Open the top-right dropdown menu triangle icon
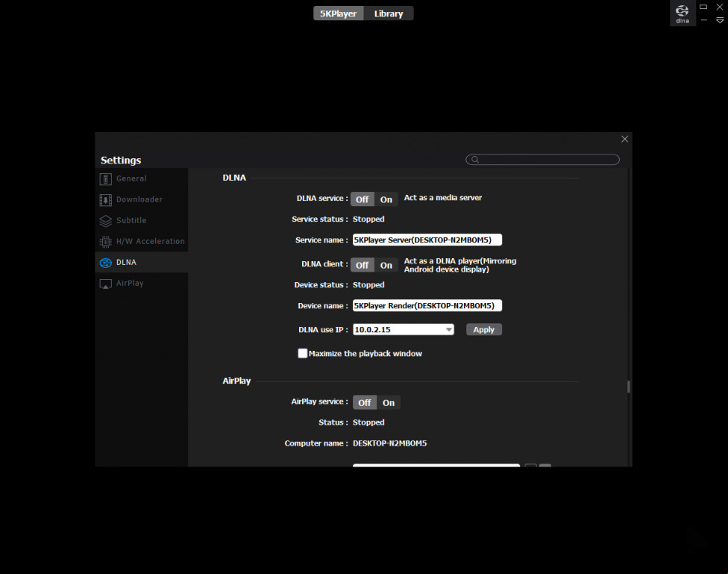Screen dimensions: 728x574 coord(720,20)
